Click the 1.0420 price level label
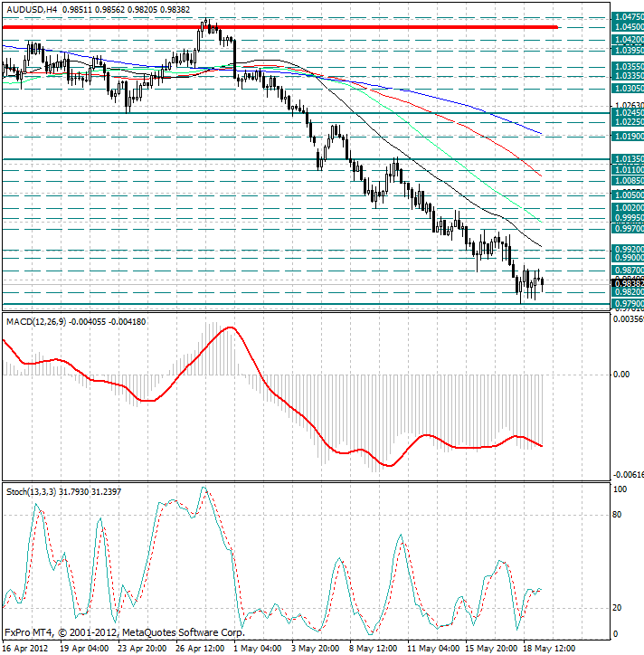 pyautogui.click(x=628, y=40)
